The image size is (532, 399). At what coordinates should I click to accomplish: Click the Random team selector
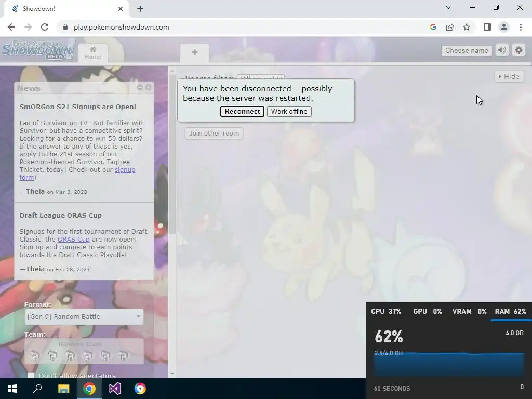click(84, 351)
